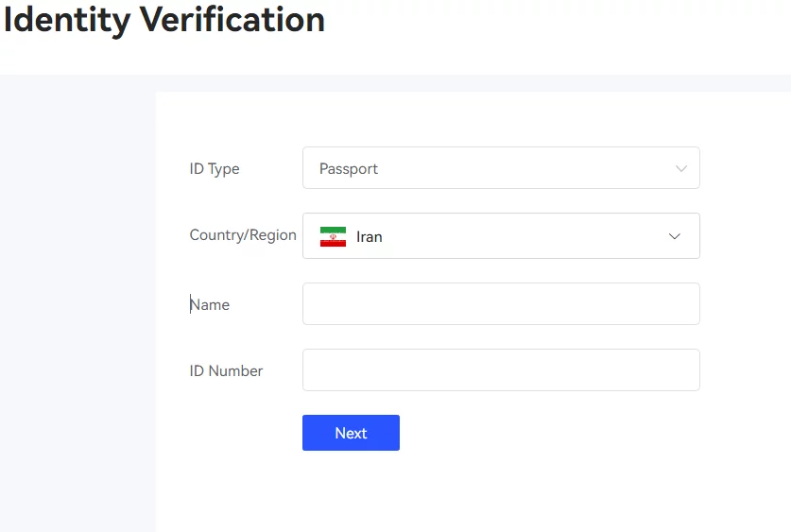Click the ID Number label

[x=227, y=371]
